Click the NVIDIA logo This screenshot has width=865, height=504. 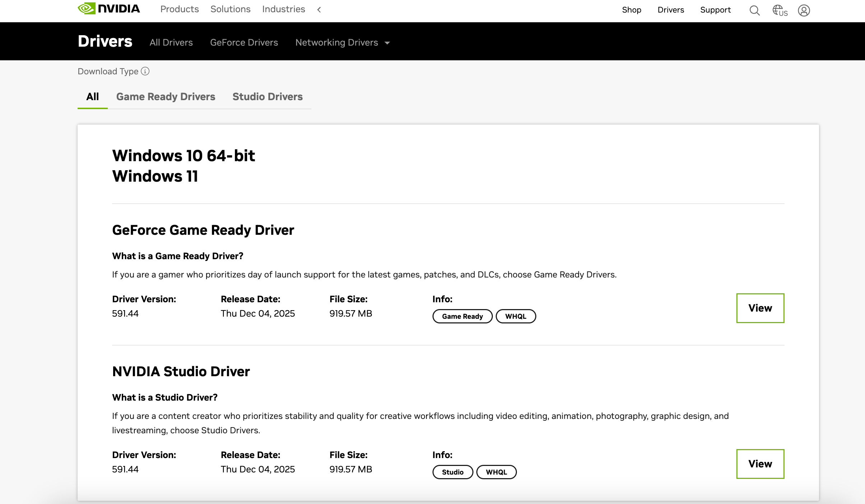pos(108,9)
